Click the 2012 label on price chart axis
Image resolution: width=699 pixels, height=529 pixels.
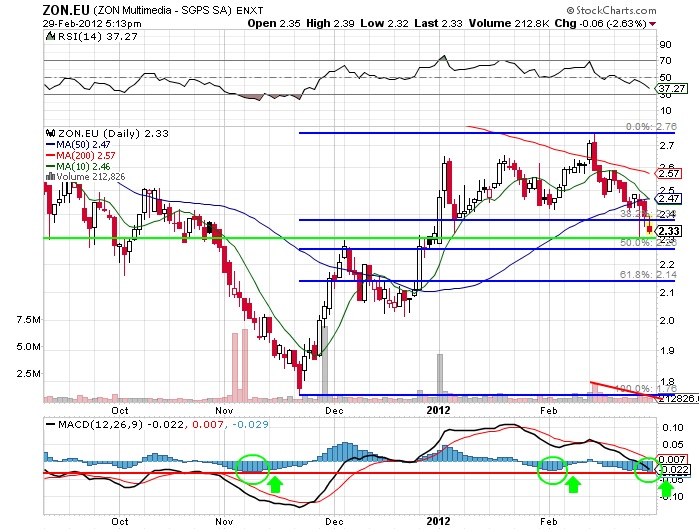tap(439, 410)
